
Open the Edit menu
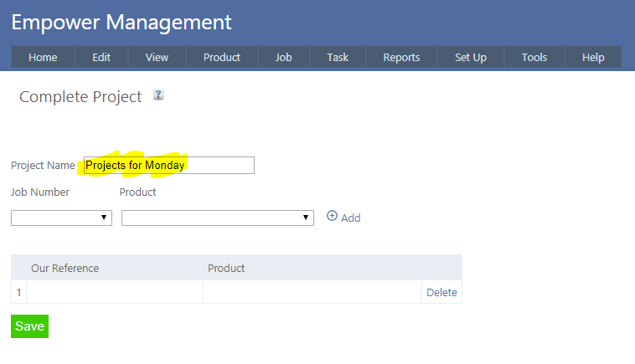(x=101, y=57)
